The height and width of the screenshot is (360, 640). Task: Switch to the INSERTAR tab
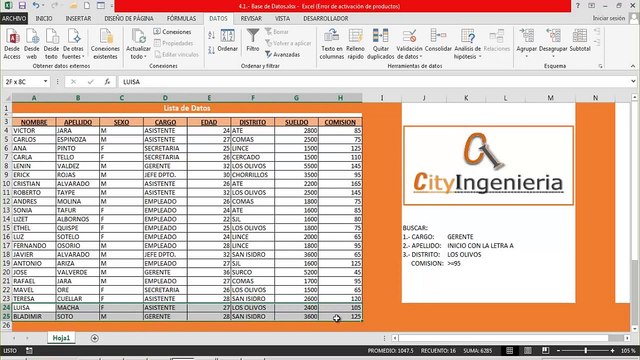tap(78, 18)
